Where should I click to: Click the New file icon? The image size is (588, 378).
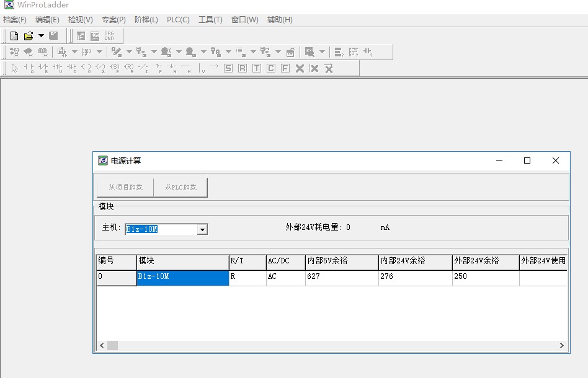point(14,36)
